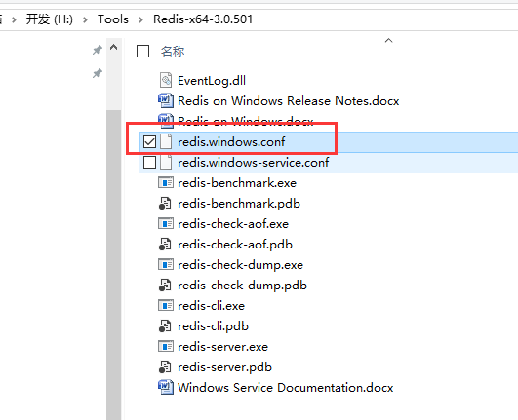Select the redis.windows-service.conf file name
Viewport: 518px width, 420px height.
tap(254, 163)
